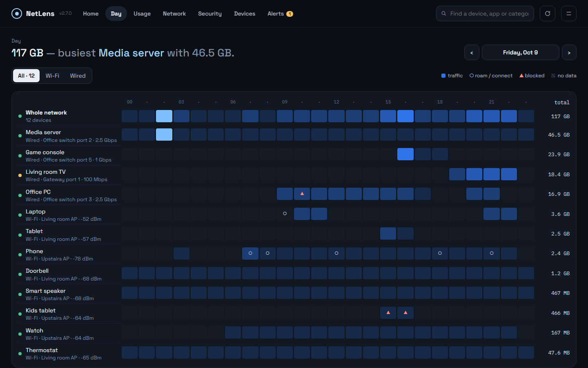This screenshot has height=368, width=588.
Task: Open the Usage tab
Action: pos(142,13)
